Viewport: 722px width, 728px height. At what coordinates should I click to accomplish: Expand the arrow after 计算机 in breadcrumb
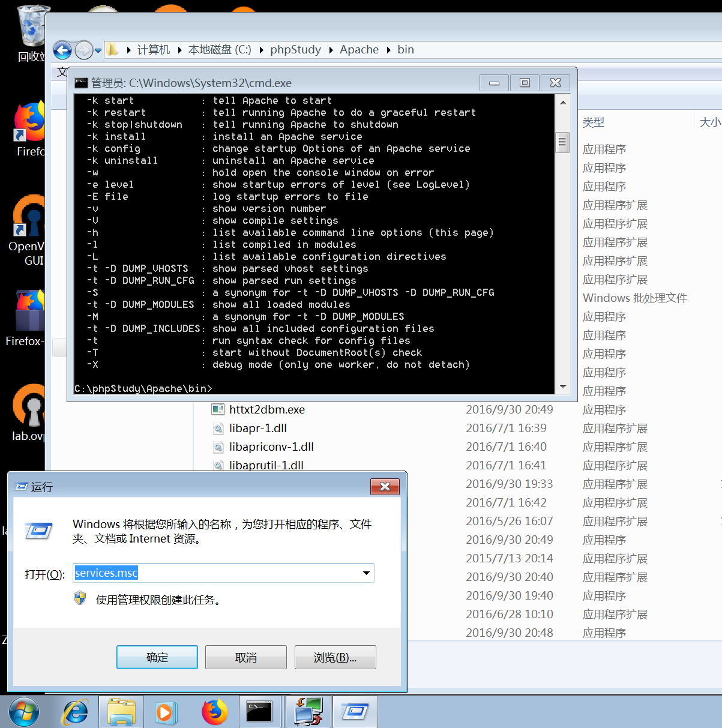179,50
